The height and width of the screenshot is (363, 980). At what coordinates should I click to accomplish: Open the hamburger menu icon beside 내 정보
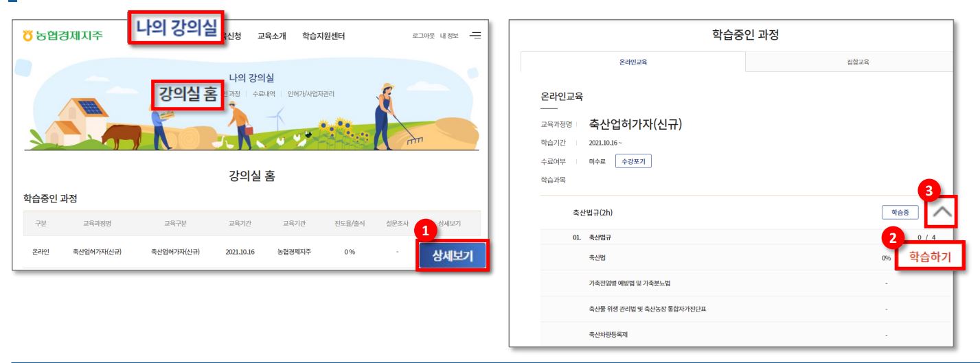(474, 35)
